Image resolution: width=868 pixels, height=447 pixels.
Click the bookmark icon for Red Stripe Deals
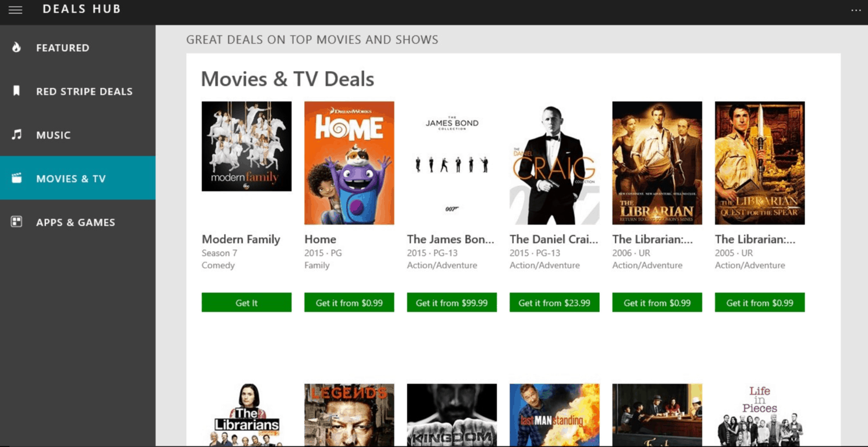click(x=17, y=91)
